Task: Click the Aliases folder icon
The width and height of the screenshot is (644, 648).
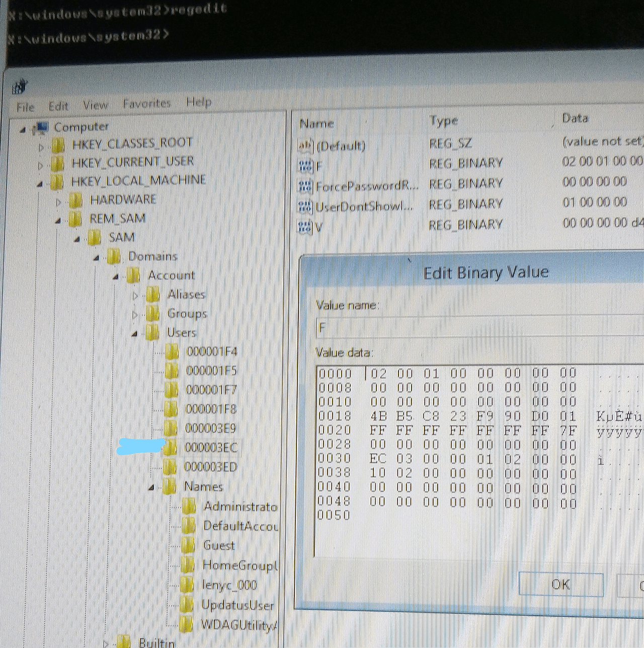Action: click(152, 295)
